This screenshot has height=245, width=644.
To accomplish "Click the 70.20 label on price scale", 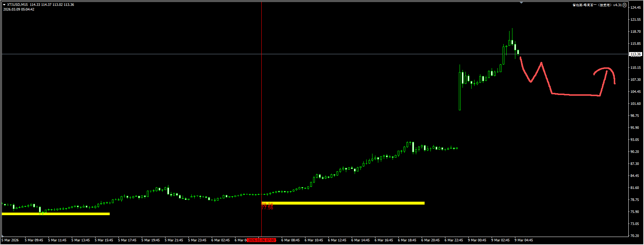I will [x=635, y=236].
